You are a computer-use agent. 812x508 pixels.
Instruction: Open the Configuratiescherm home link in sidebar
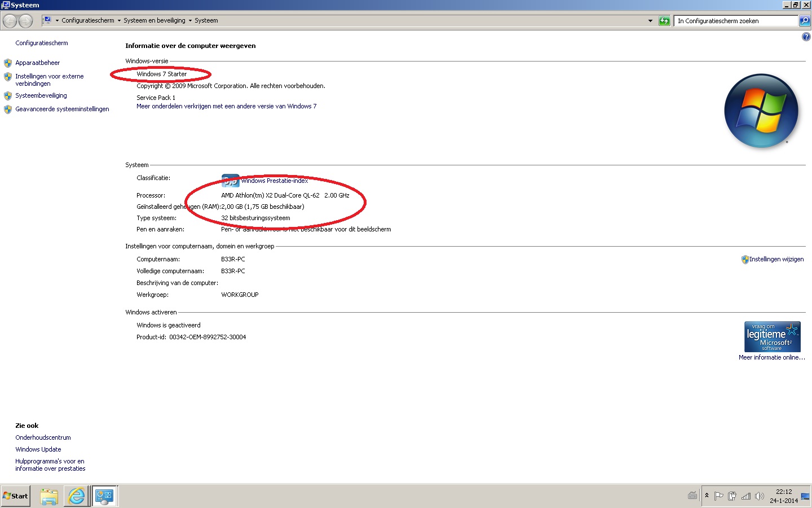click(x=42, y=43)
